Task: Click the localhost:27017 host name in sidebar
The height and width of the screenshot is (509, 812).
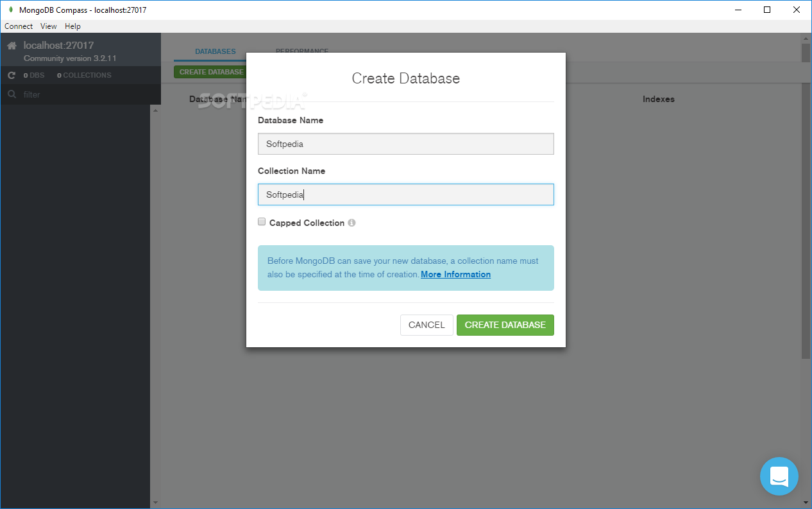Action: point(59,46)
